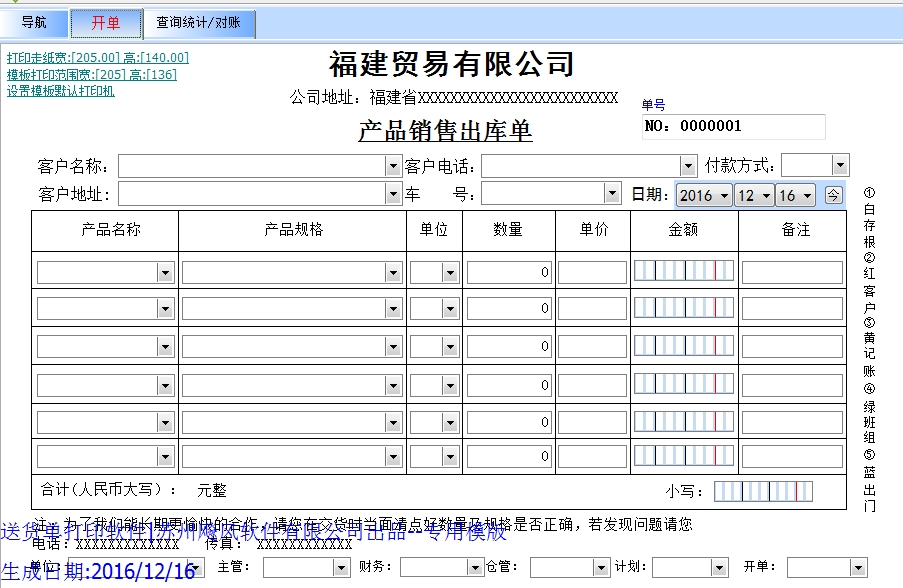903x588 pixels.
Task: Click the 备注 field in fourth row
Action: pyautogui.click(x=792, y=385)
